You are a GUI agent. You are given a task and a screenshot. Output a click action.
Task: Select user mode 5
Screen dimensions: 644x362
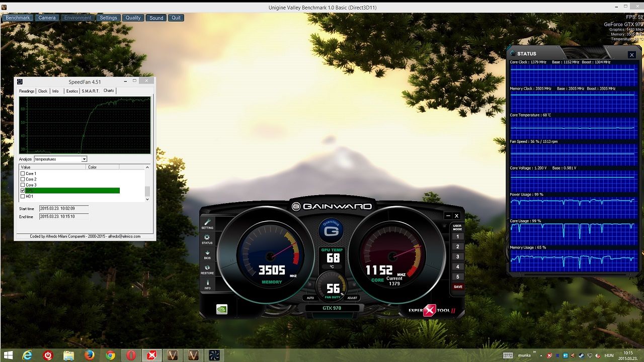[457, 277]
